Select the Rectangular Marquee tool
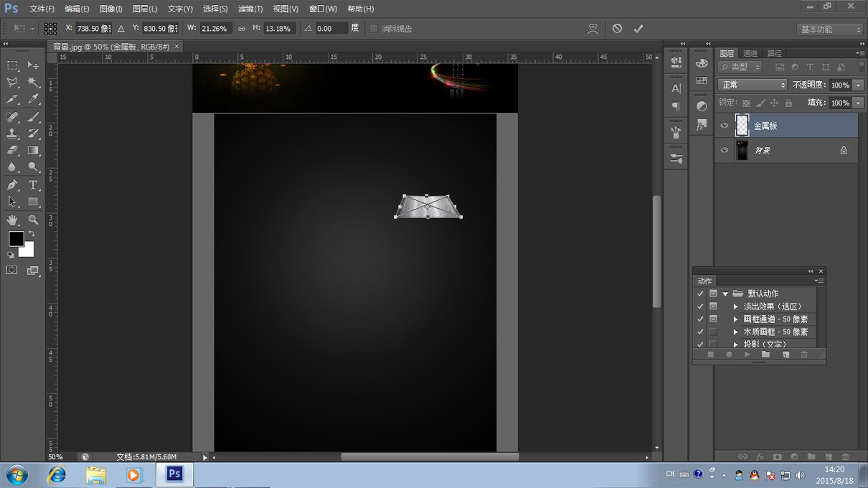Image resolution: width=868 pixels, height=488 pixels. (12, 65)
